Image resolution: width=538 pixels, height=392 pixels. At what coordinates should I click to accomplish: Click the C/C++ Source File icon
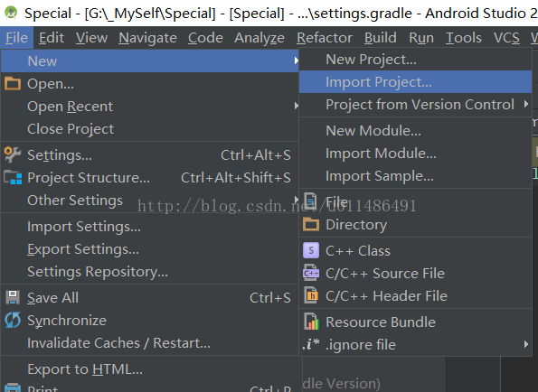click(x=311, y=273)
